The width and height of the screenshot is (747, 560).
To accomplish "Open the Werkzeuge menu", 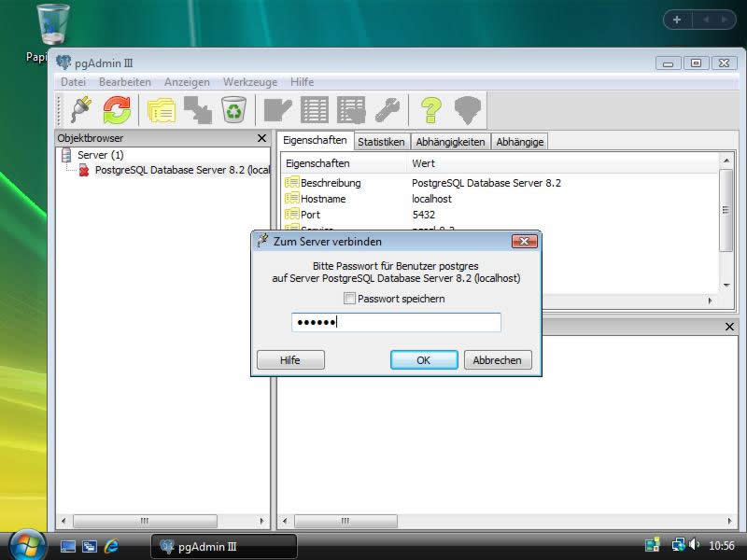I will [x=250, y=82].
